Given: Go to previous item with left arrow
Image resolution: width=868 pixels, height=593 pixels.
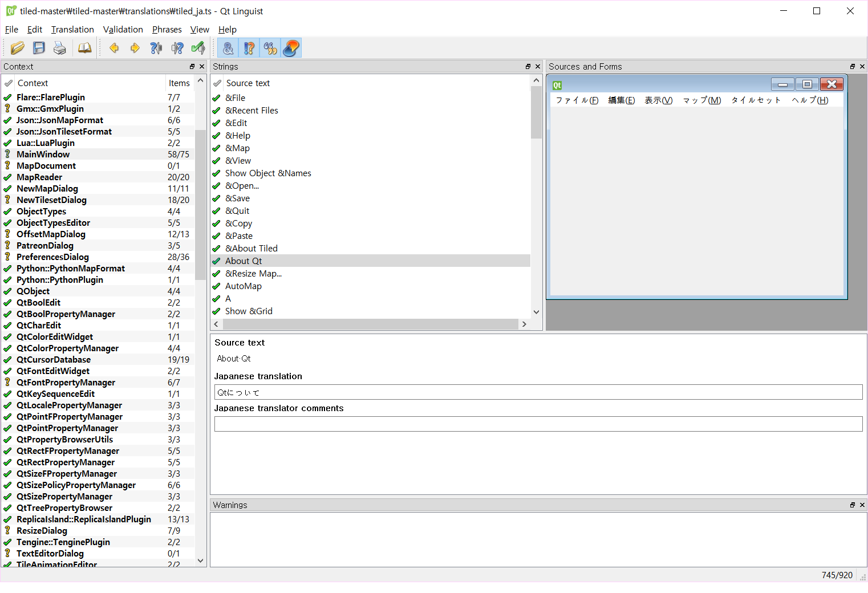Looking at the screenshot, I should tap(114, 48).
